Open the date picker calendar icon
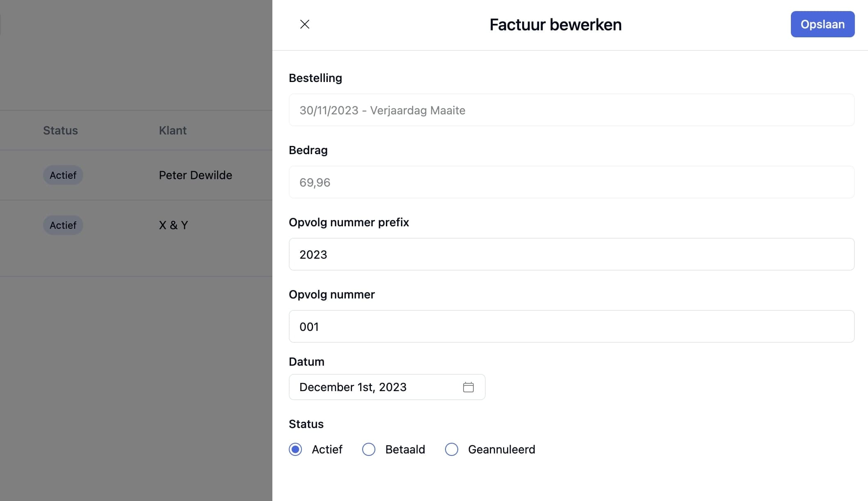Screen dimensions: 868x501 tap(469, 387)
